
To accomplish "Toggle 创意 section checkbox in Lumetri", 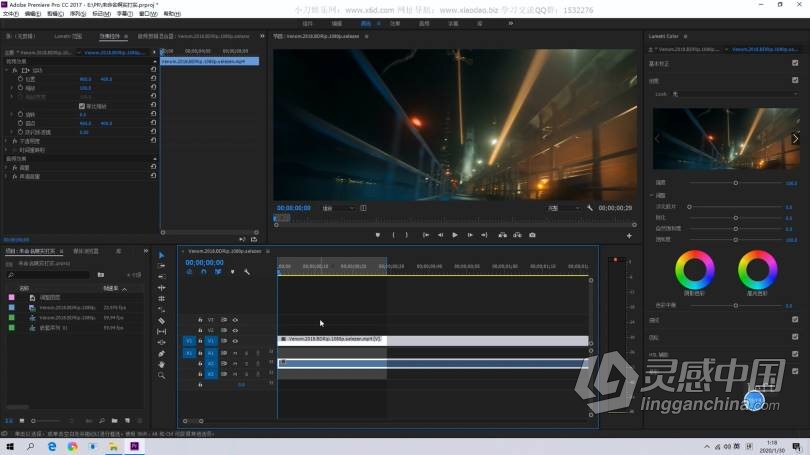I will [x=795, y=80].
